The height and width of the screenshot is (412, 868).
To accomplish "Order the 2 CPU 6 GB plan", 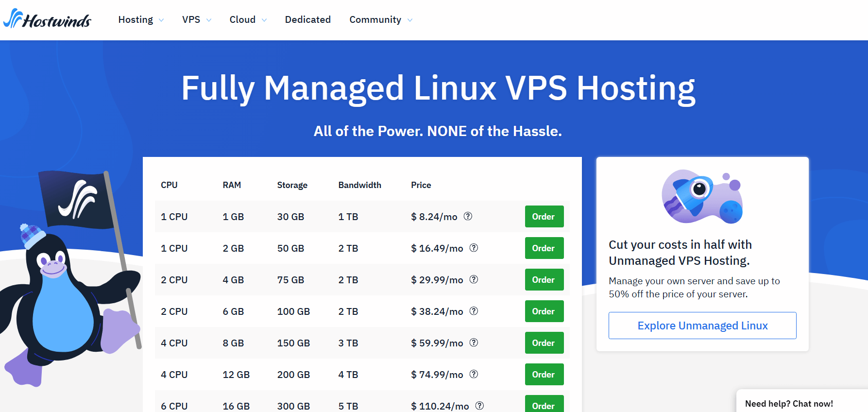I will click(x=544, y=311).
